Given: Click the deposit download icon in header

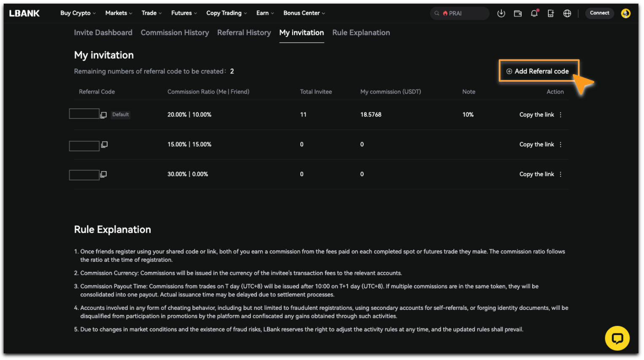Looking at the screenshot, I should [x=501, y=13].
